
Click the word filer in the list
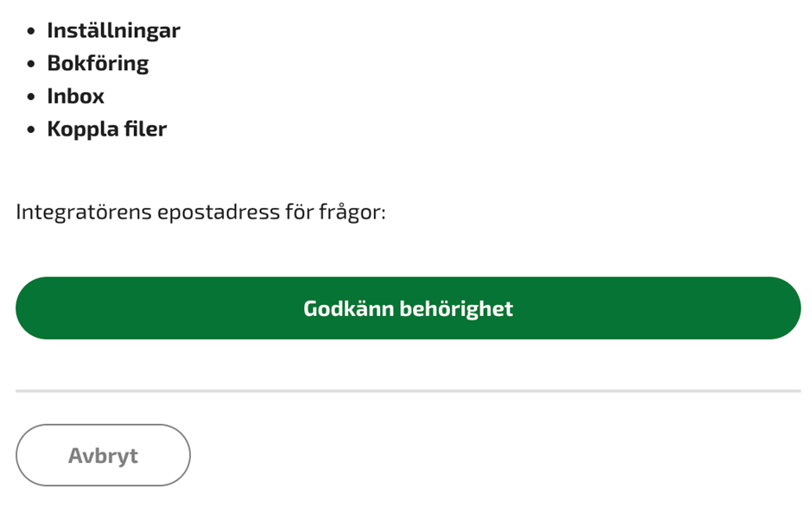[143, 129]
